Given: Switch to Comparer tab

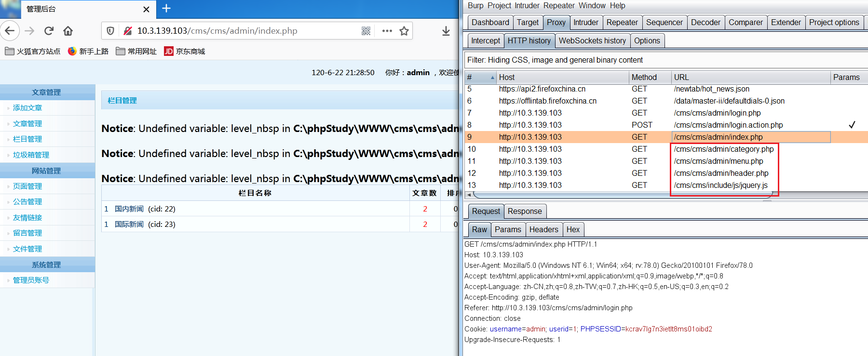Looking at the screenshot, I should pos(746,23).
